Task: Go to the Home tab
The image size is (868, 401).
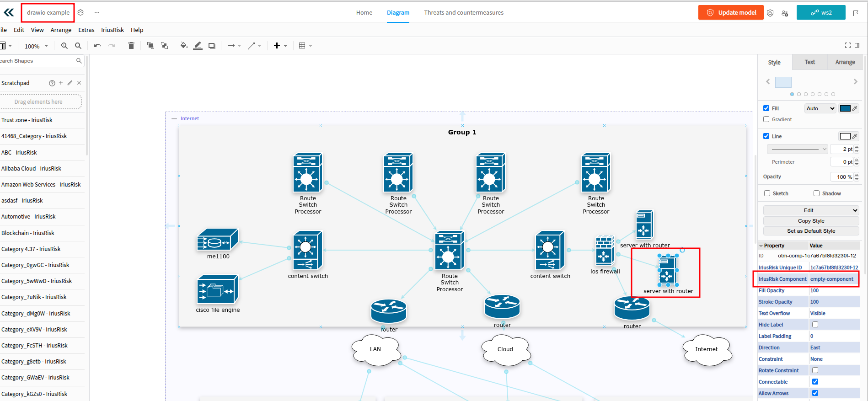Action: click(x=364, y=13)
